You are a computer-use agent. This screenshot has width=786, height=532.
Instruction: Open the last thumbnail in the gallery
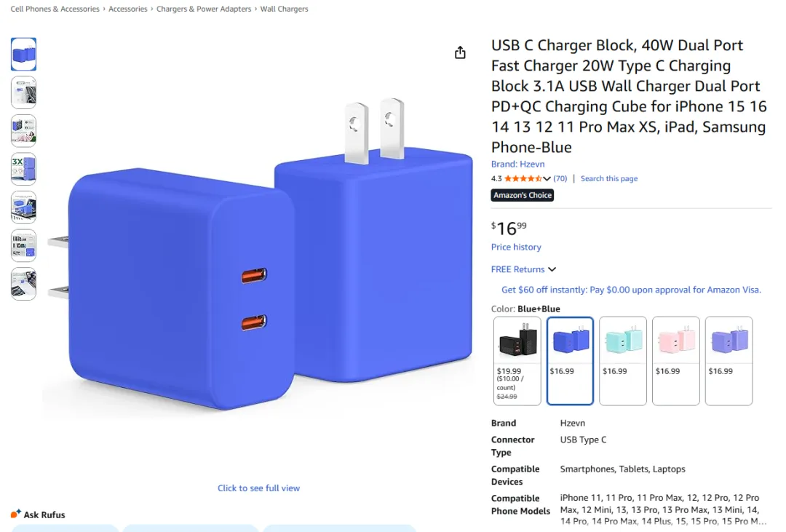(23, 284)
